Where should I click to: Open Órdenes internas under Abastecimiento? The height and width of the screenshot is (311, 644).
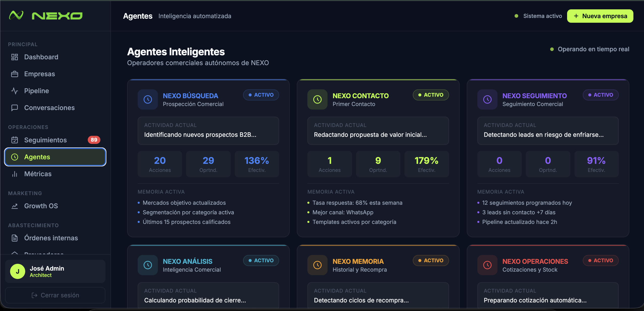click(55, 238)
